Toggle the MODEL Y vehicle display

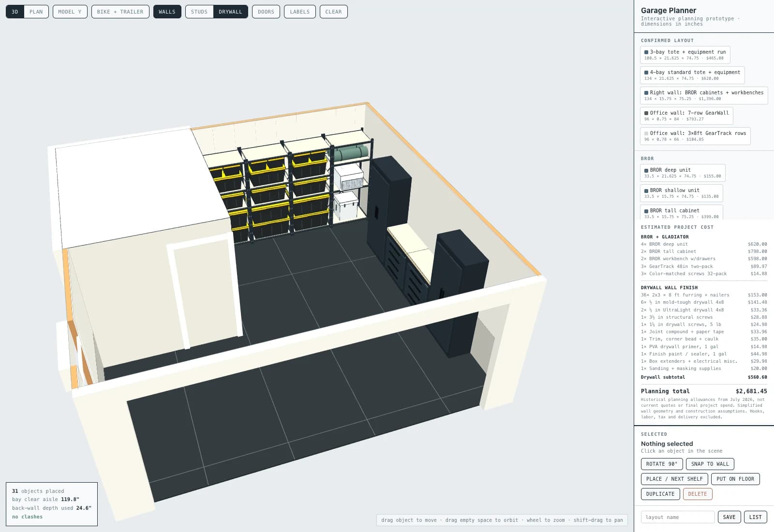[70, 12]
